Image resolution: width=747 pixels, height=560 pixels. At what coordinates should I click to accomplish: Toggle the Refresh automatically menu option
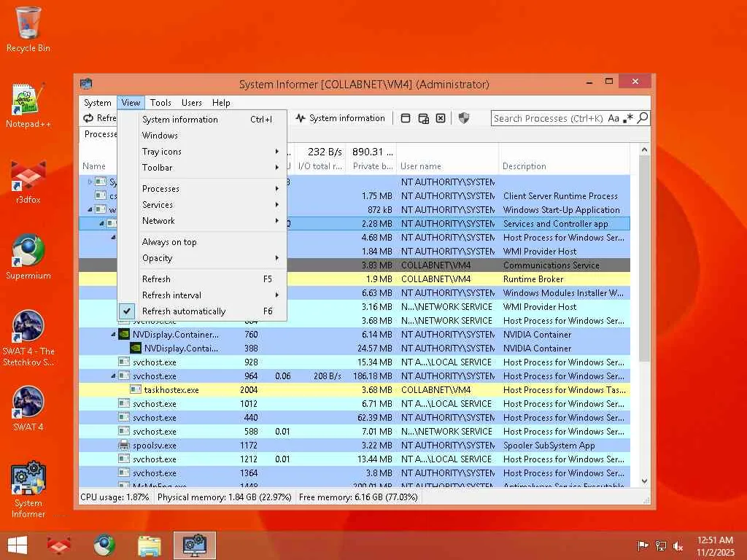click(x=202, y=311)
